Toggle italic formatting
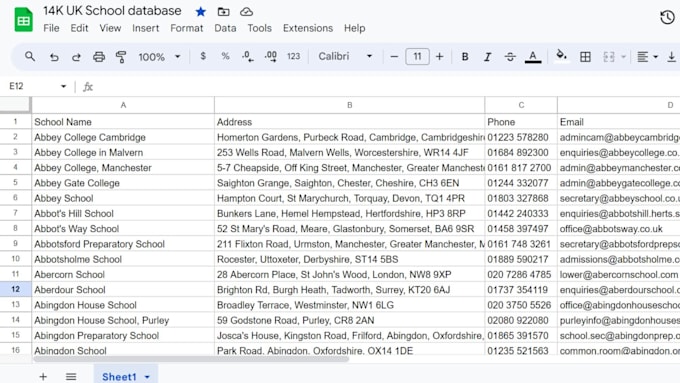680x383 pixels. click(487, 57)
